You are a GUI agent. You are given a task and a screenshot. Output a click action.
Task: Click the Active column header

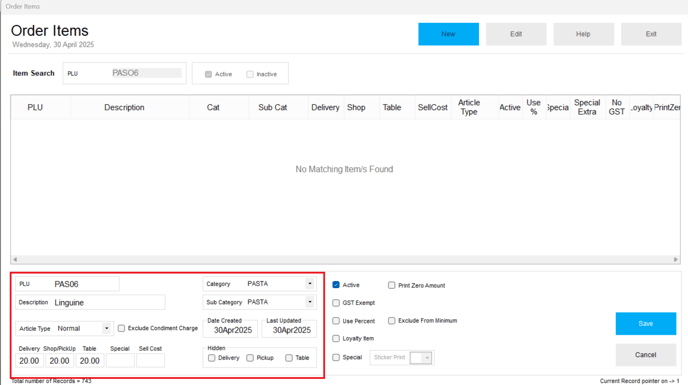click(x=510, y=108)
